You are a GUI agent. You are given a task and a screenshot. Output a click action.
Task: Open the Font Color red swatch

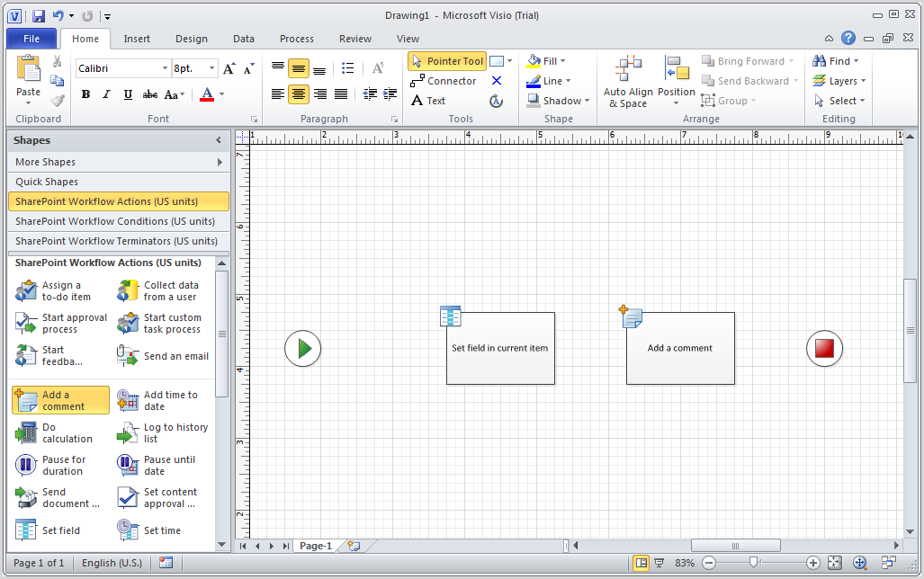click(x=207, y=94)
